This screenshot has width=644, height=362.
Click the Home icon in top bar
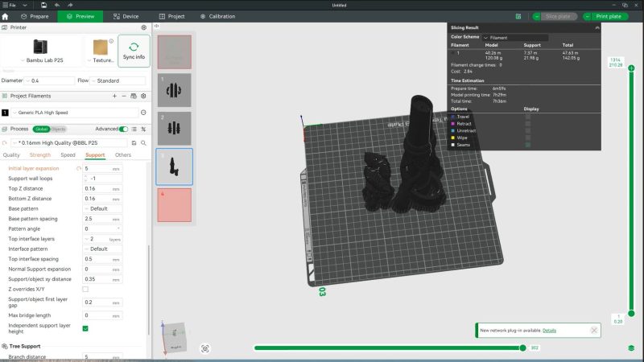pos(6,16)
